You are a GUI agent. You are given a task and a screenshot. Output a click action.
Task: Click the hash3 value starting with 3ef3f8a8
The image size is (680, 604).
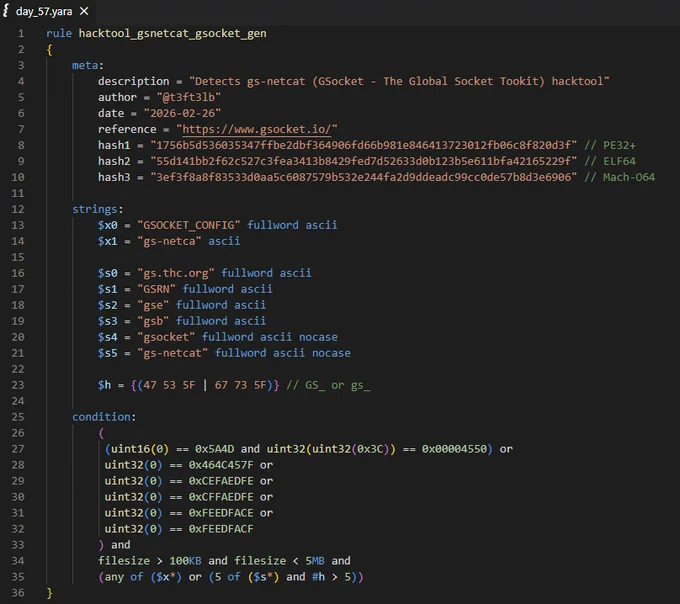coord(363,177)
